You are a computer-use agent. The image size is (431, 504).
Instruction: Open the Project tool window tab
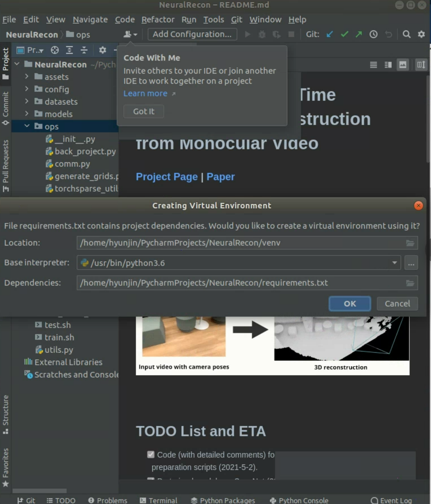pyautogui.click(x=6, y=64)
